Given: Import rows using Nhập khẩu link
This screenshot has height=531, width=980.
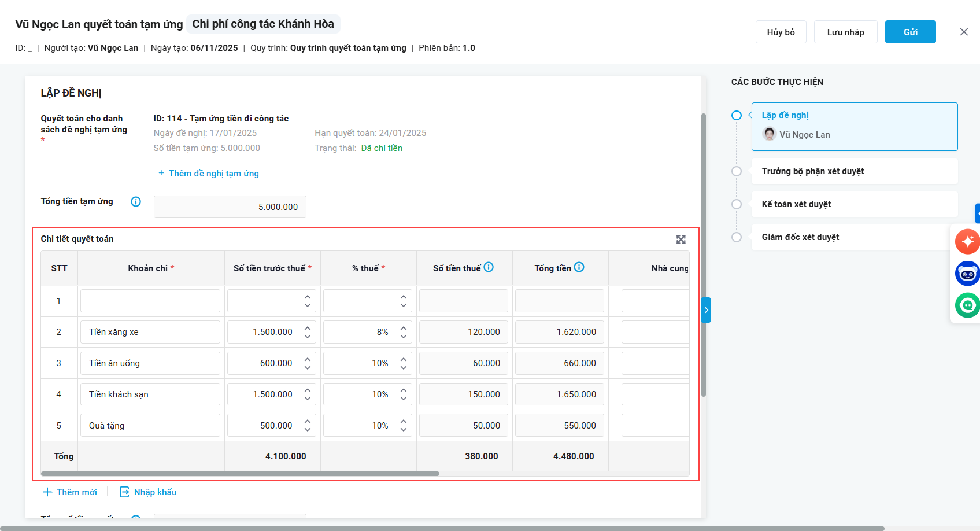Looking at the screenshot, I should (x=148, y=492).
